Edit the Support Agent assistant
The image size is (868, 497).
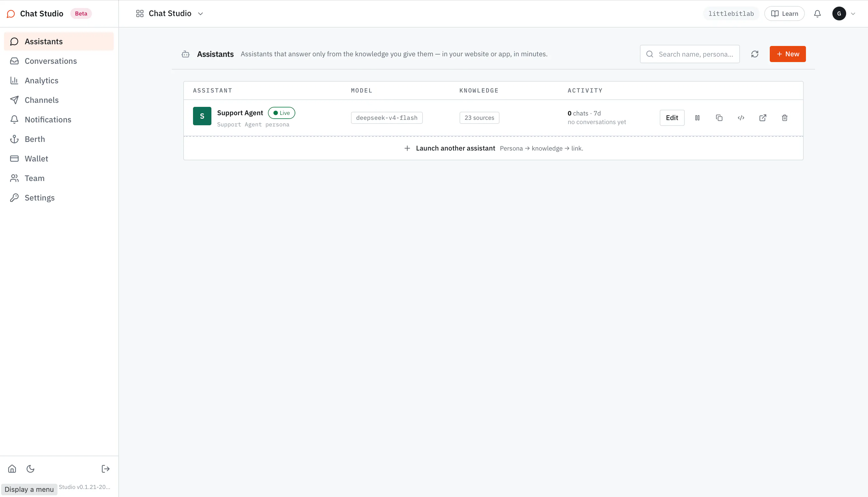tap(672, 118)
